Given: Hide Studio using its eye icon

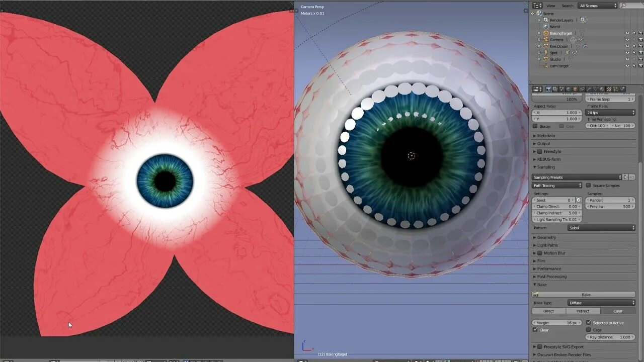Looking at the screenshot, I should point(627,59).
